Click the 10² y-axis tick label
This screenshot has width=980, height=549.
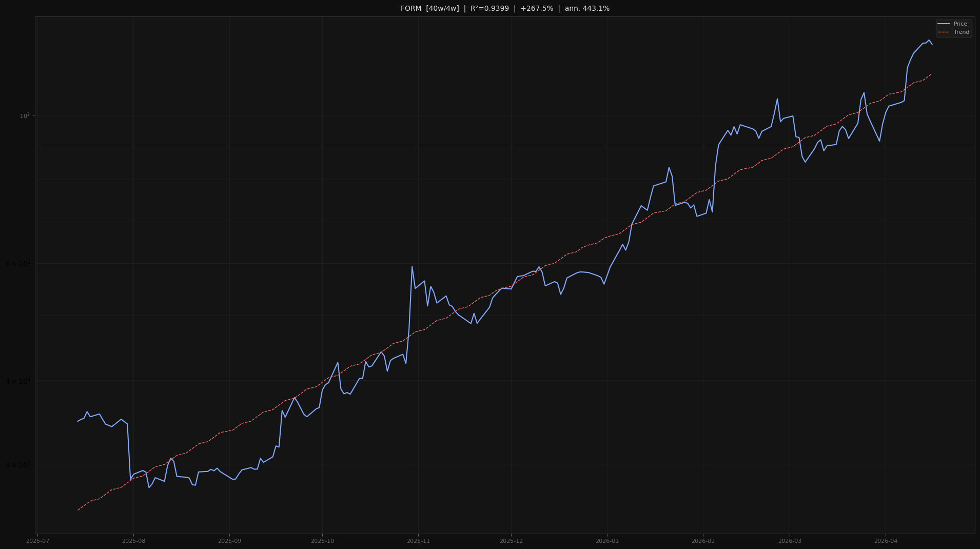(25, 115)
